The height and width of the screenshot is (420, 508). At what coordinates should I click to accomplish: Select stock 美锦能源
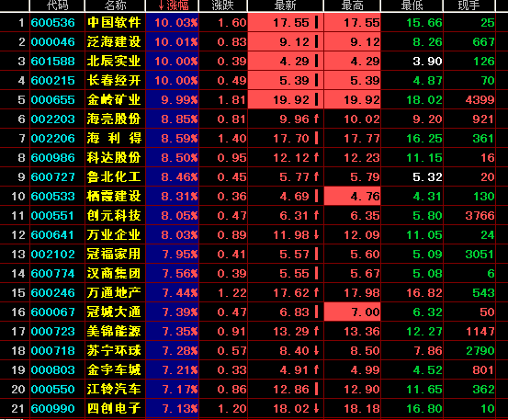tap(114, 331)
